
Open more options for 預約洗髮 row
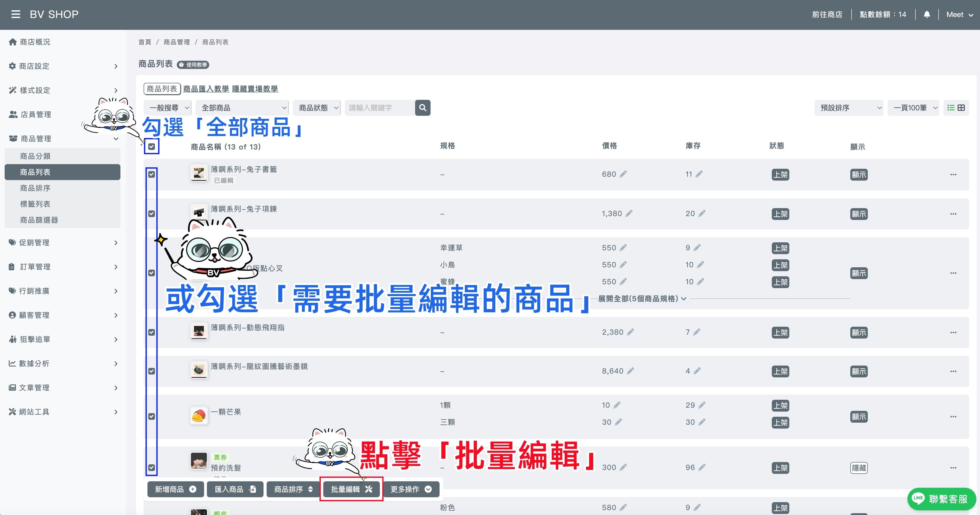[953, 468]
